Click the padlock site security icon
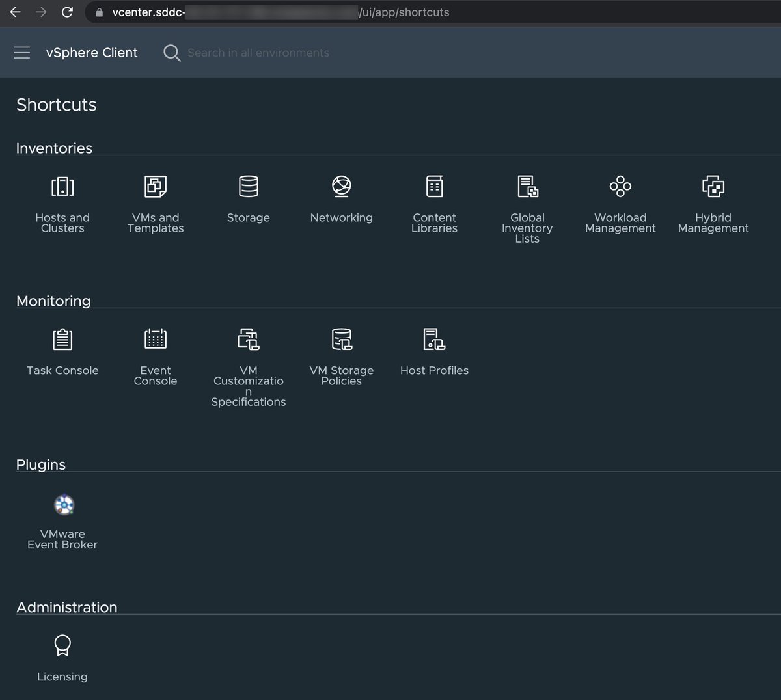This screenshot has height=700, width=781. 100,12
